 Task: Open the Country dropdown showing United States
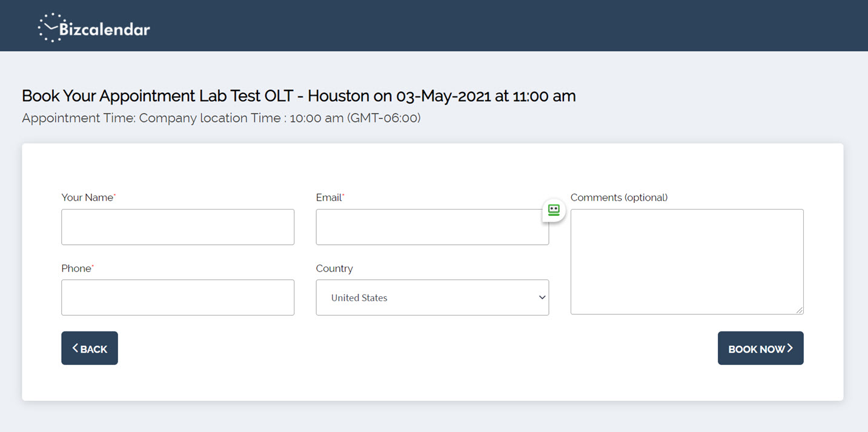tap(424, 297)
